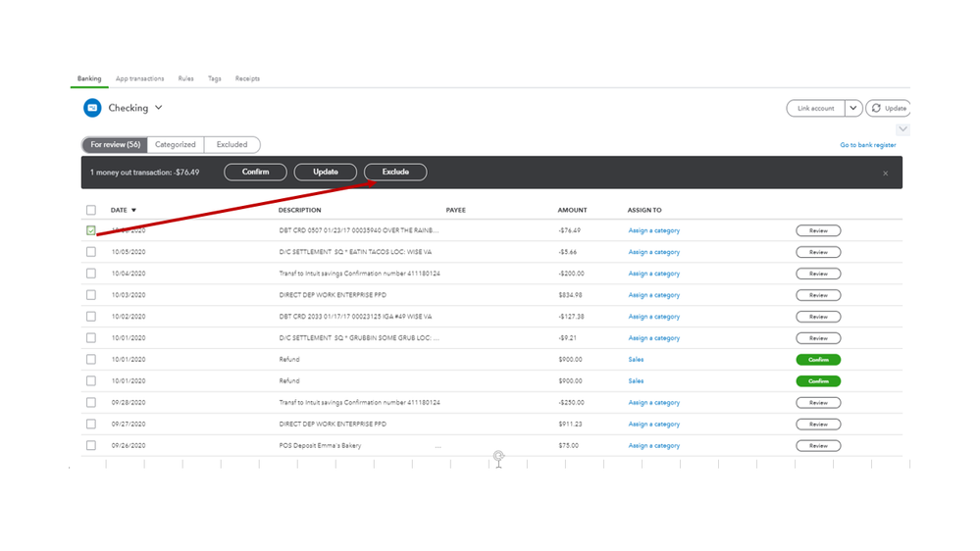Uncheck the -$76.49 transaction checkbox
This screenshot has width=980, height=551.
[91, 230]
